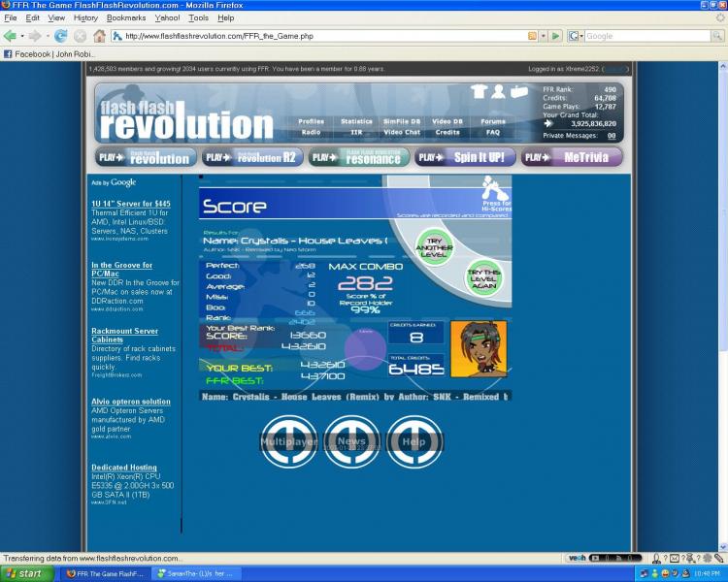Open the Forums link in header

(x=493, y=121)
